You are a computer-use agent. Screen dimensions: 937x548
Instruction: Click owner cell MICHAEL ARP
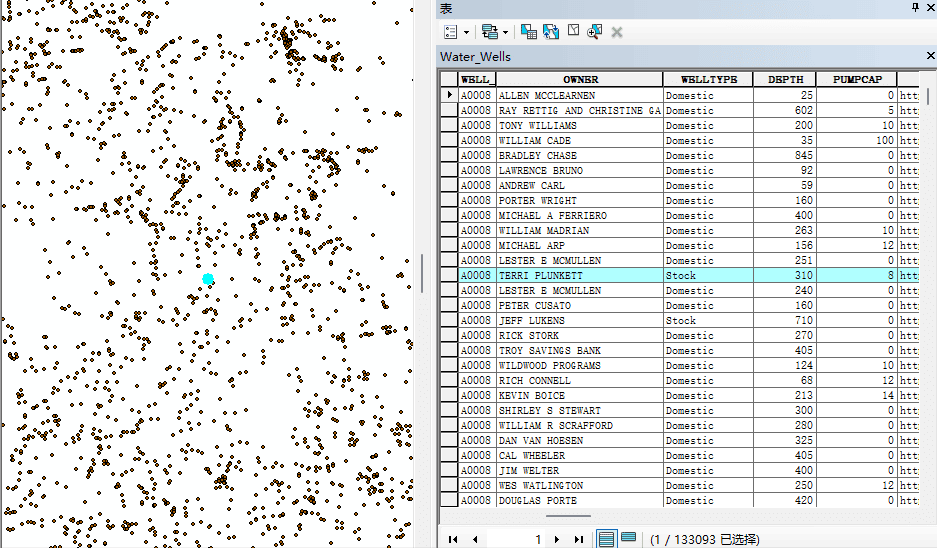[580, 245]
